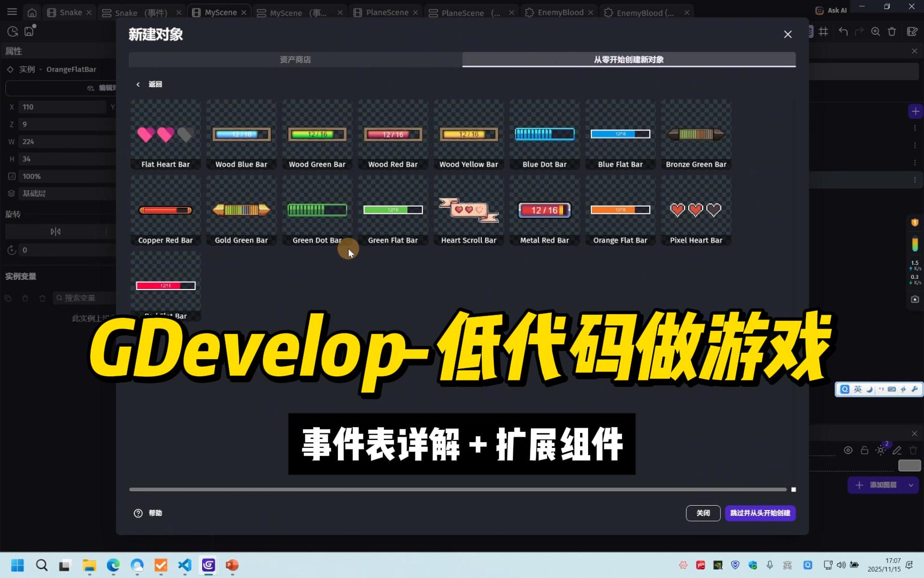Screen dimensions: 924x578
Task: Select the 从零开始创建新对象 tab
Action: tap(629, 59)
